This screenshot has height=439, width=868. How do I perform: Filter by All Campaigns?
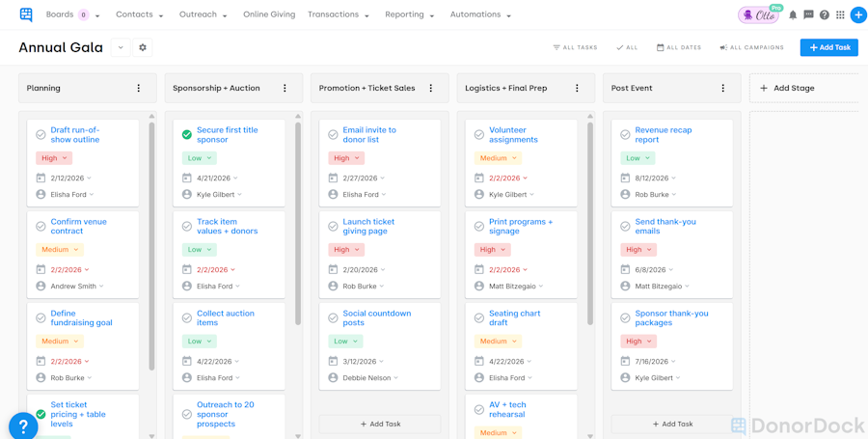pyautogui.click(x=751, y=47)
